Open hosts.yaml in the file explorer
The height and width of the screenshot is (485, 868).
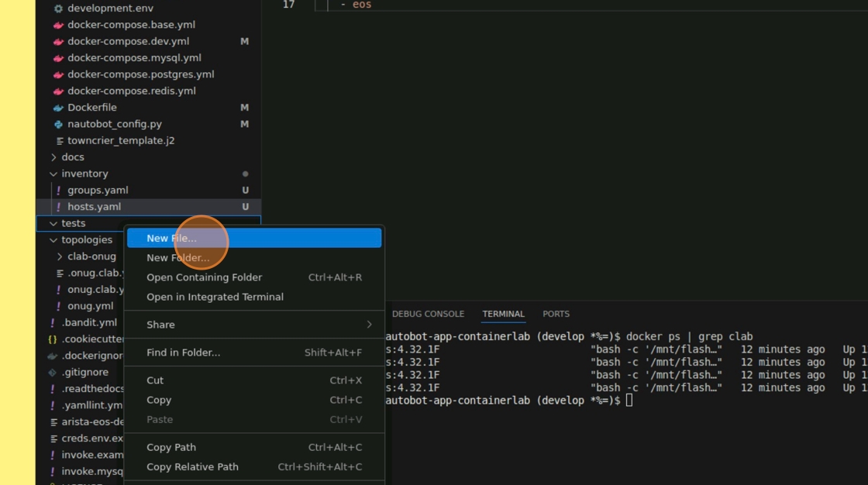[x=94, y=207]
